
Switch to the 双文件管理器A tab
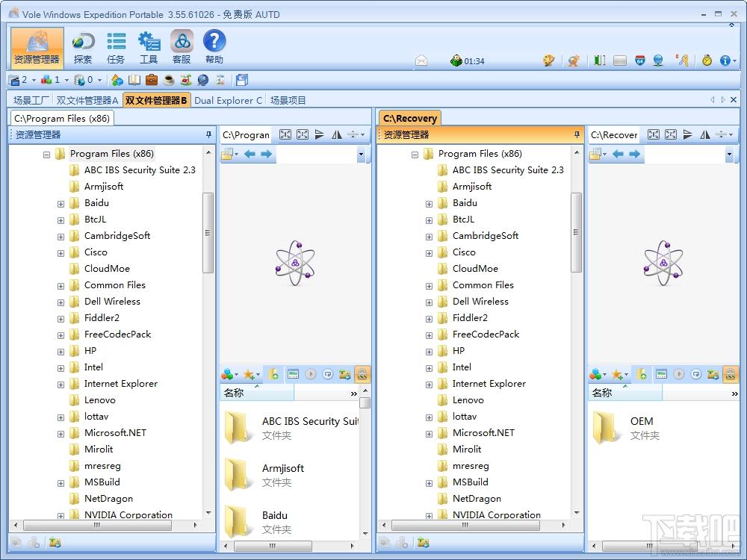87,101
